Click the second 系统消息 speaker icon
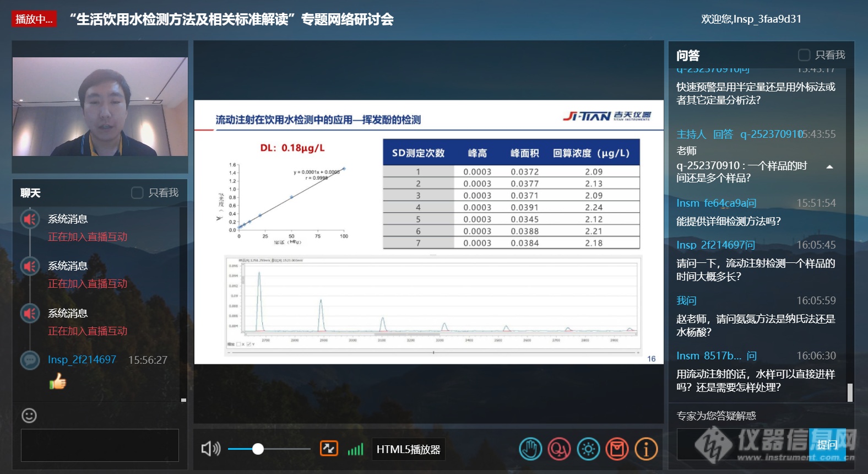 point(30,266)
